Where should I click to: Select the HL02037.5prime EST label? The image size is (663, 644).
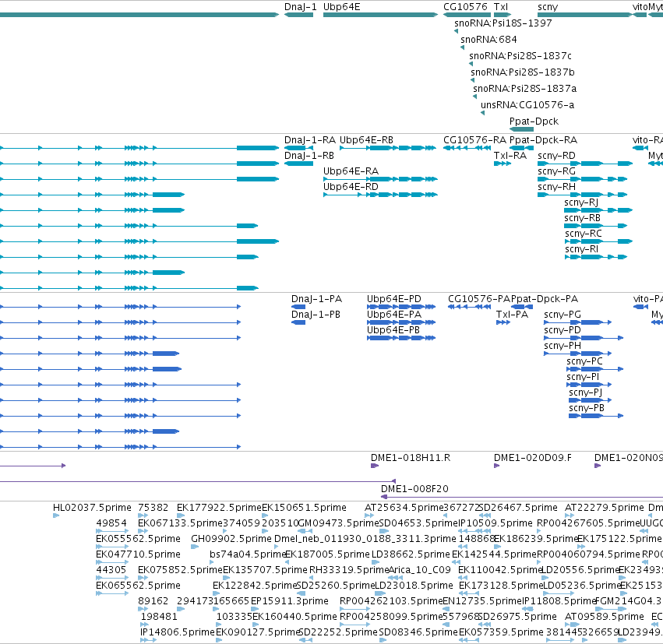(92, 508)
